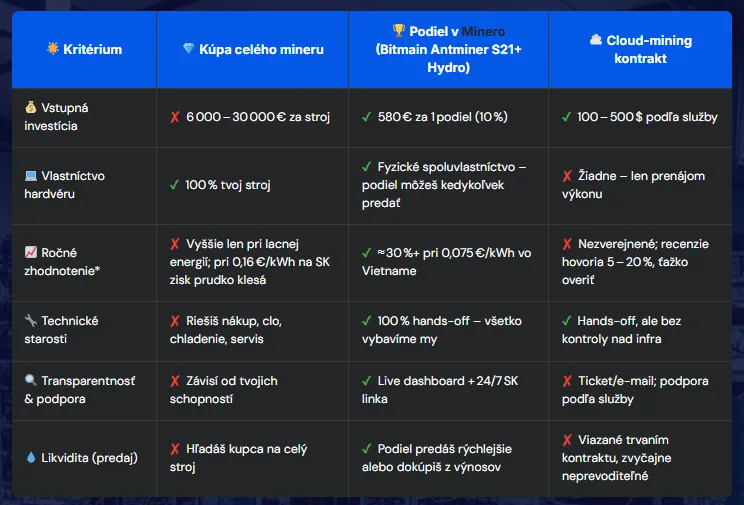Click the red X before Ticket/e-mail

pyautogui.click(x=568, y=381)
